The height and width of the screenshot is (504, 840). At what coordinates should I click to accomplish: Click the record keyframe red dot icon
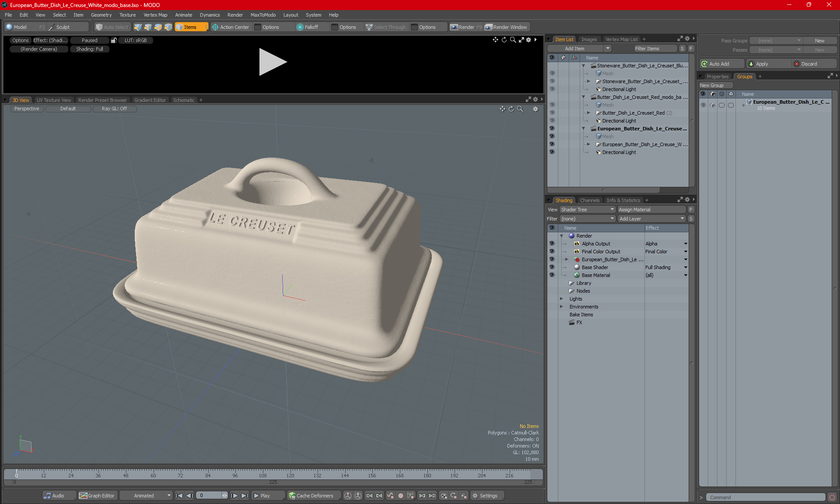(400, 496)
